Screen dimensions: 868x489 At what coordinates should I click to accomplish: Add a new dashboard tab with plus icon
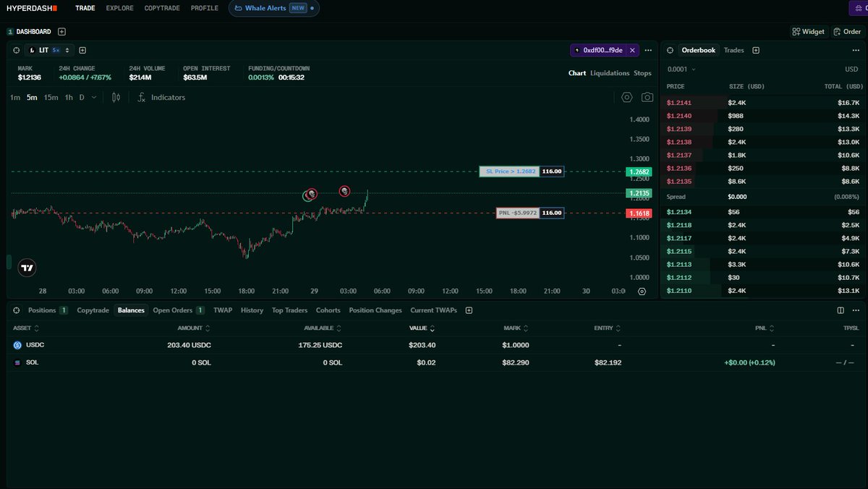coord(61,32)
